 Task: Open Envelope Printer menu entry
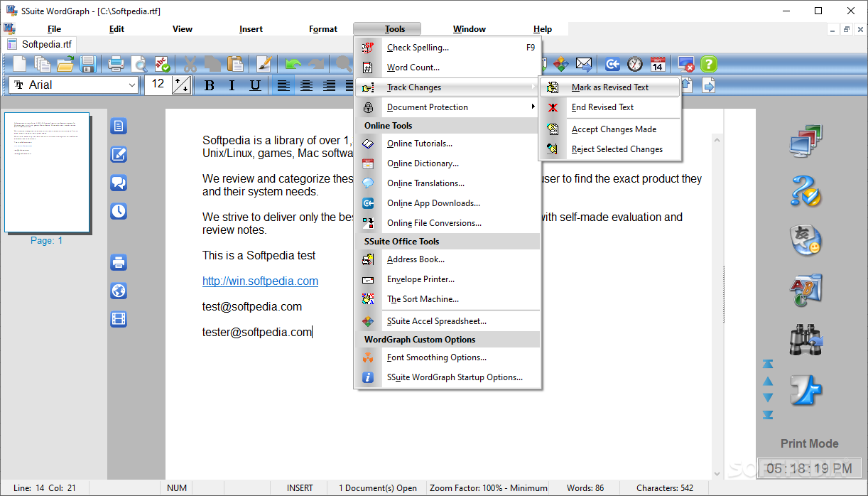coord(448,279)
